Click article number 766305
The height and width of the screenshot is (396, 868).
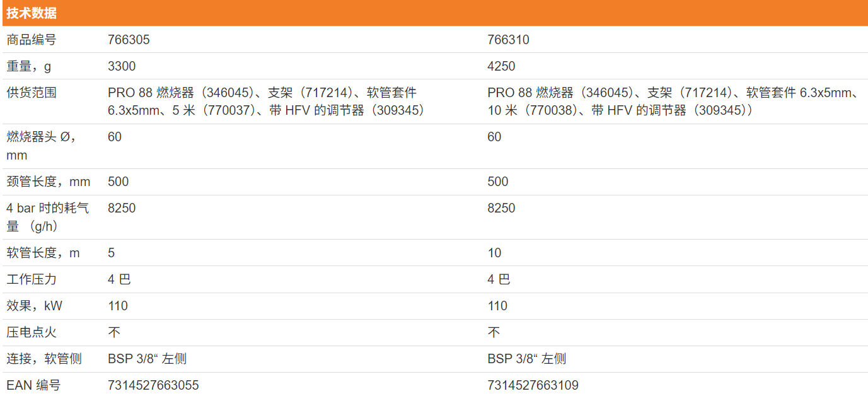tap(129, 40)
